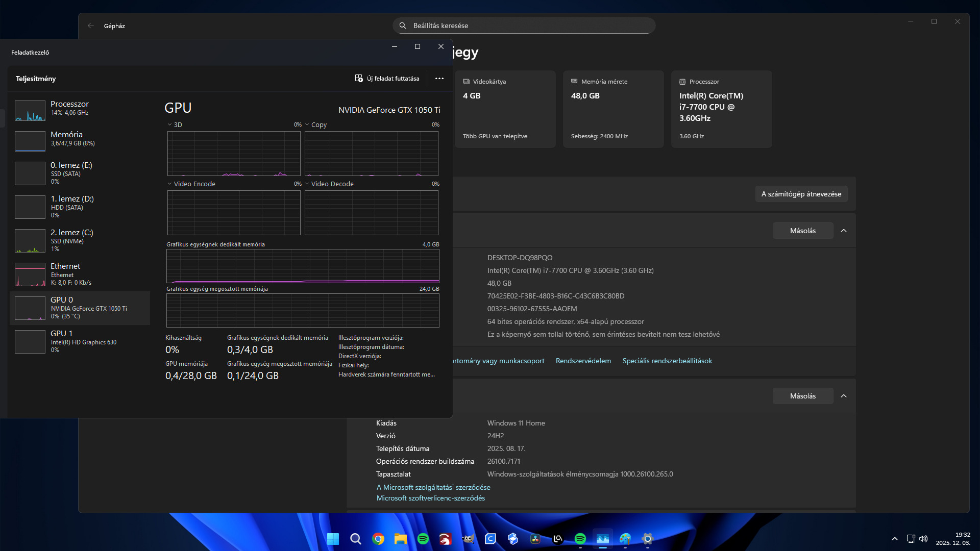Screen dimensions: 980x551
Task: Run a new task in Feladatkezelő
Action: tap(387, 79)
